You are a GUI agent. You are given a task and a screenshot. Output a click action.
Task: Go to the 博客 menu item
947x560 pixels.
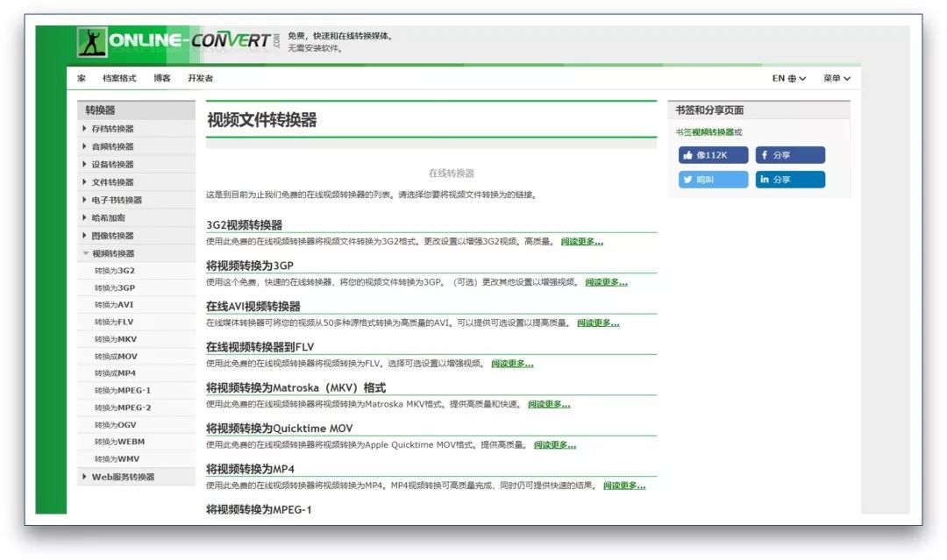tap(160, 78)
